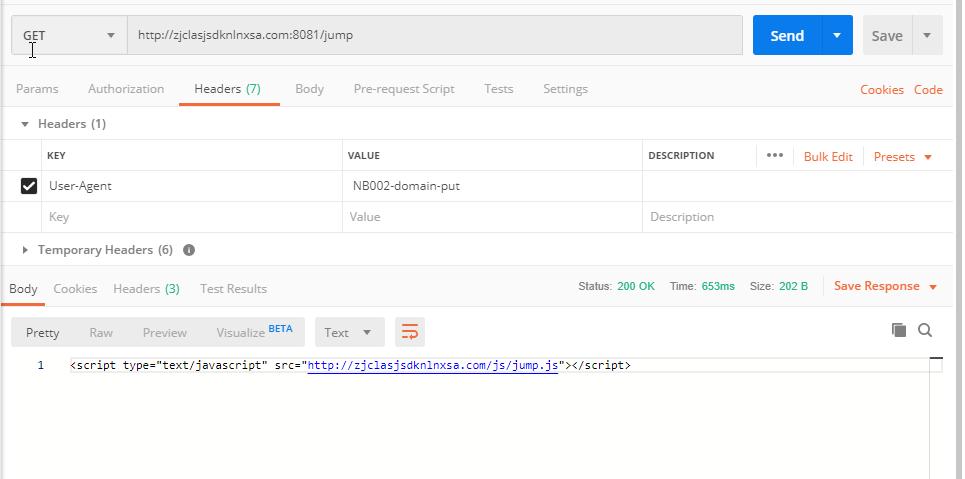Open the Text format dropdown

(x=347, y=332)
